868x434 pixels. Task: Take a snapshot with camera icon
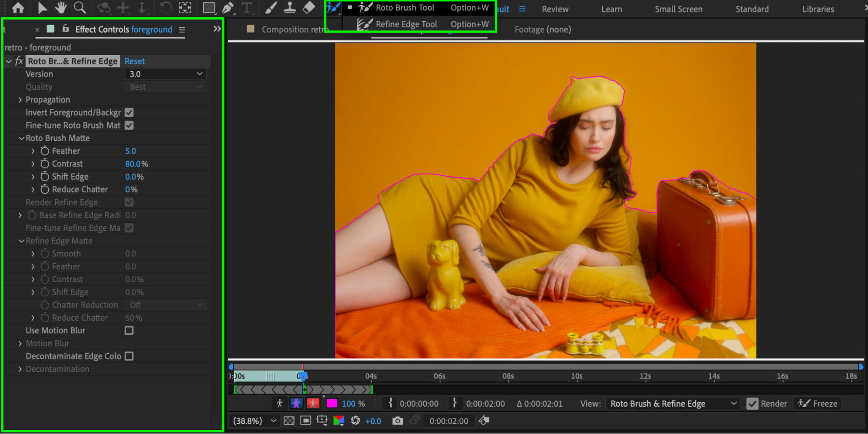397,421
